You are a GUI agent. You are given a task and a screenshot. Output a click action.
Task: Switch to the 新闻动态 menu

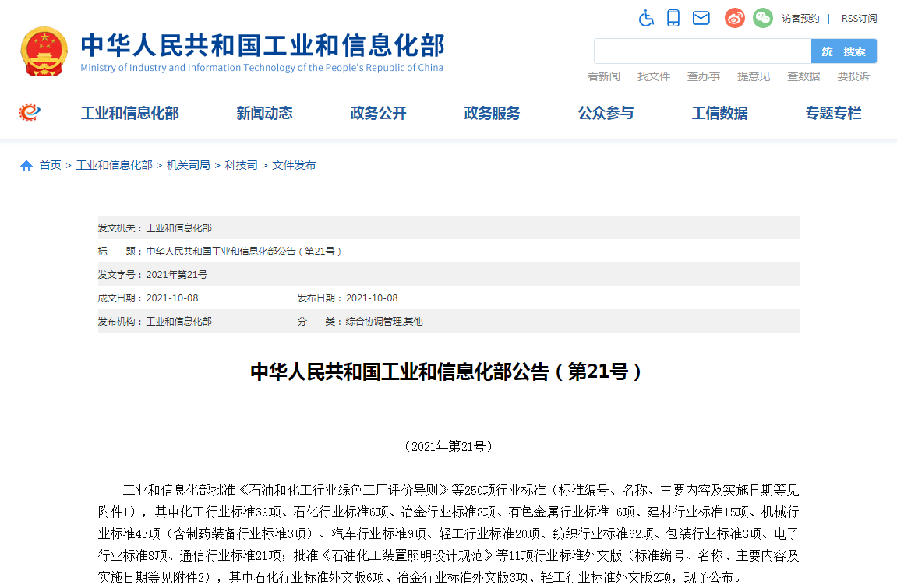(264, 113)
